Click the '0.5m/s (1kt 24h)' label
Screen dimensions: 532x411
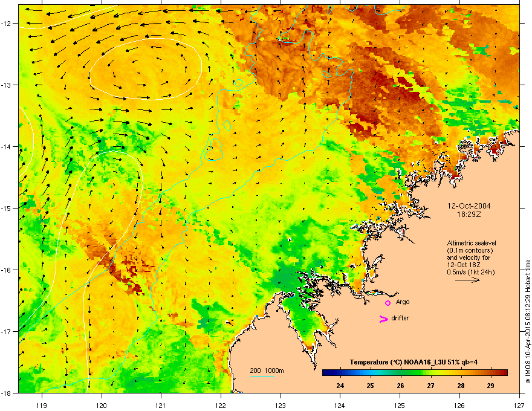click(470, 272)
